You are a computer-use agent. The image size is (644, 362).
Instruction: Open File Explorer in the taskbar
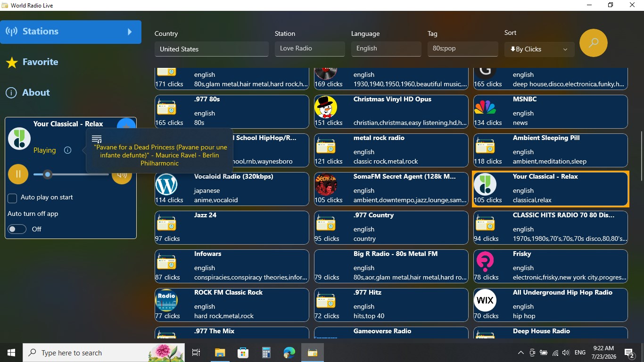220,353
